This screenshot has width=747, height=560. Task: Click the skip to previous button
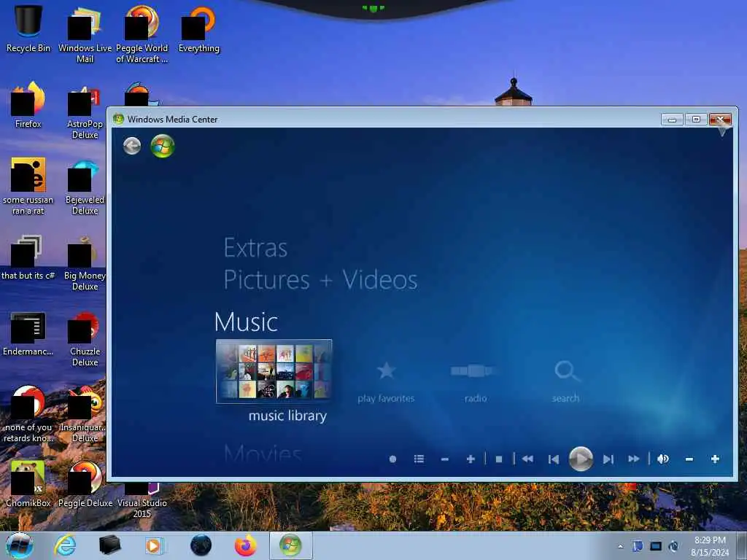coord(554,459)
